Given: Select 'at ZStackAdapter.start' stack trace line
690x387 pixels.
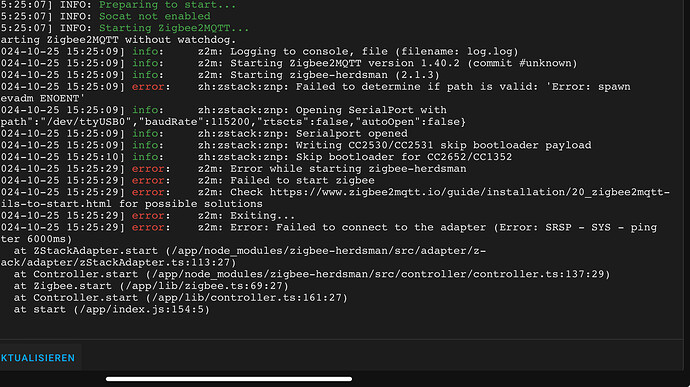Looking at the screenshot, I should click(250, 251).
